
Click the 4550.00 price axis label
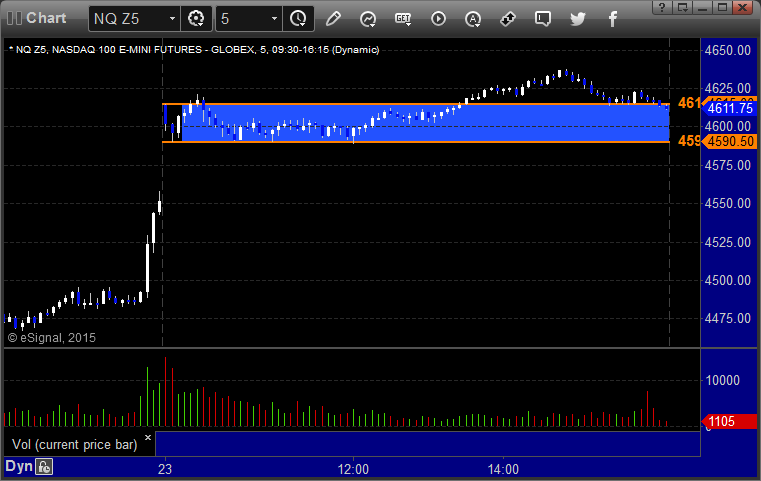(x=728, y=203)
